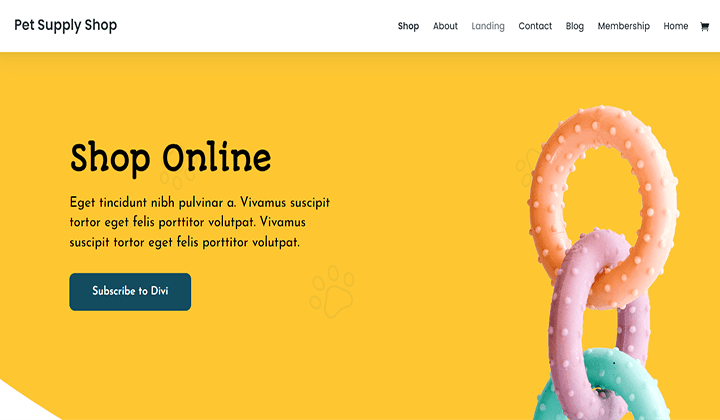Screen dimensions: 720x420
Task: Go to Home in navigation
Action: tap(675, 26)
